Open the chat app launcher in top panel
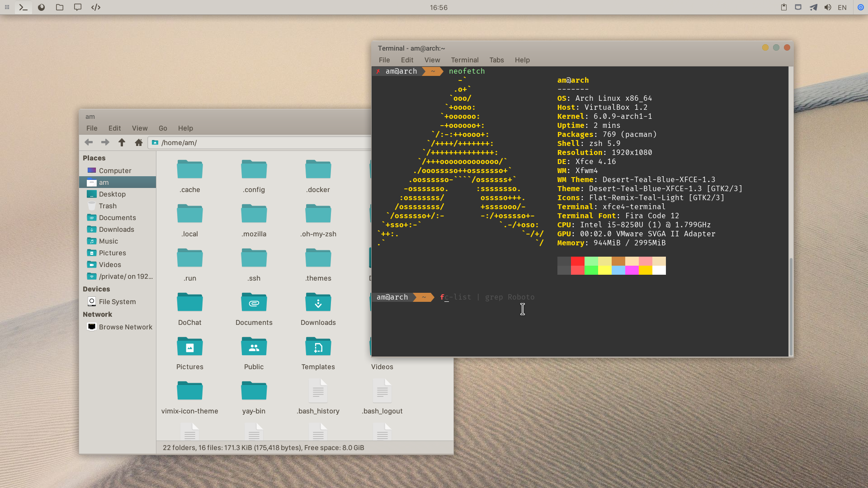 coord(78,7)
